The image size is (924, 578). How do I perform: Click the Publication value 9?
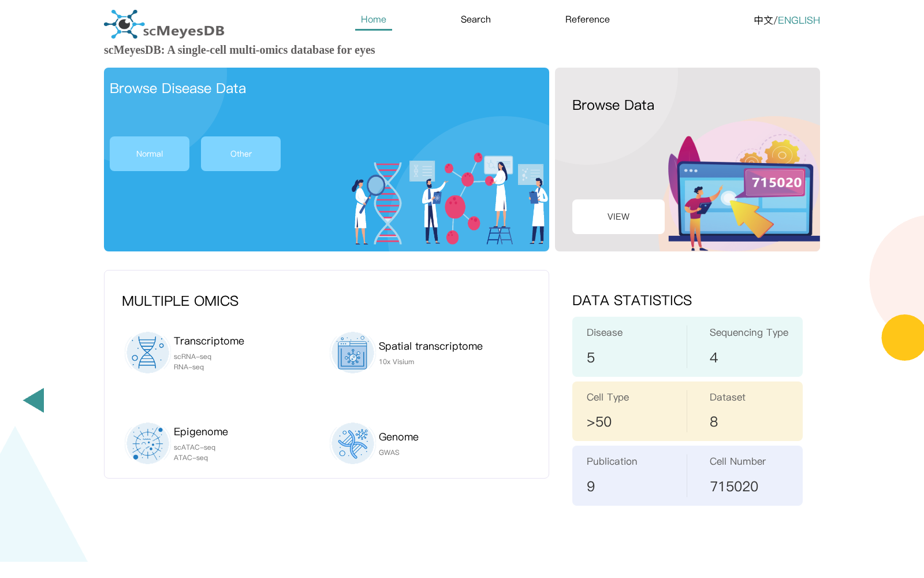point(591,487)
